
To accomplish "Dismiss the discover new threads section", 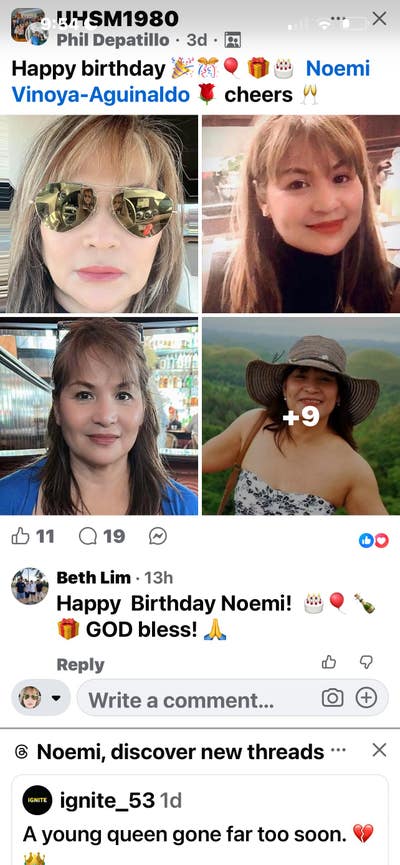I will pos(379,750).
